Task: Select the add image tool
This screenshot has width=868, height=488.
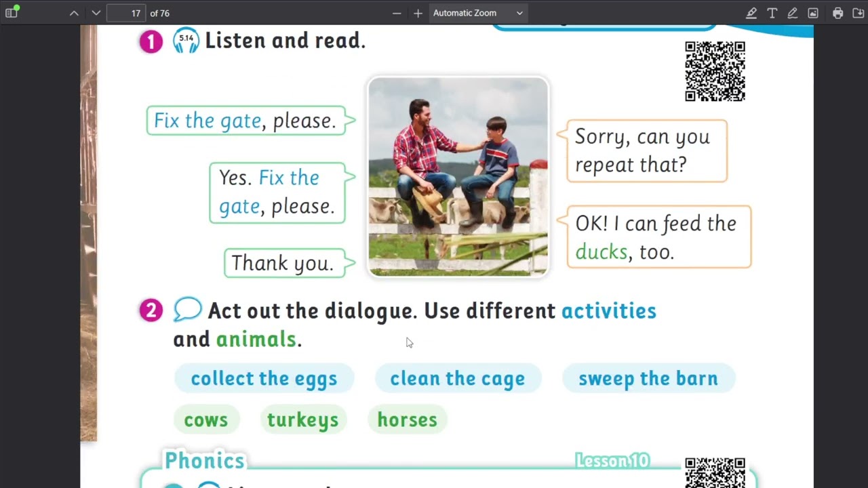Action: pyautogui.click(x=813, y=13)
